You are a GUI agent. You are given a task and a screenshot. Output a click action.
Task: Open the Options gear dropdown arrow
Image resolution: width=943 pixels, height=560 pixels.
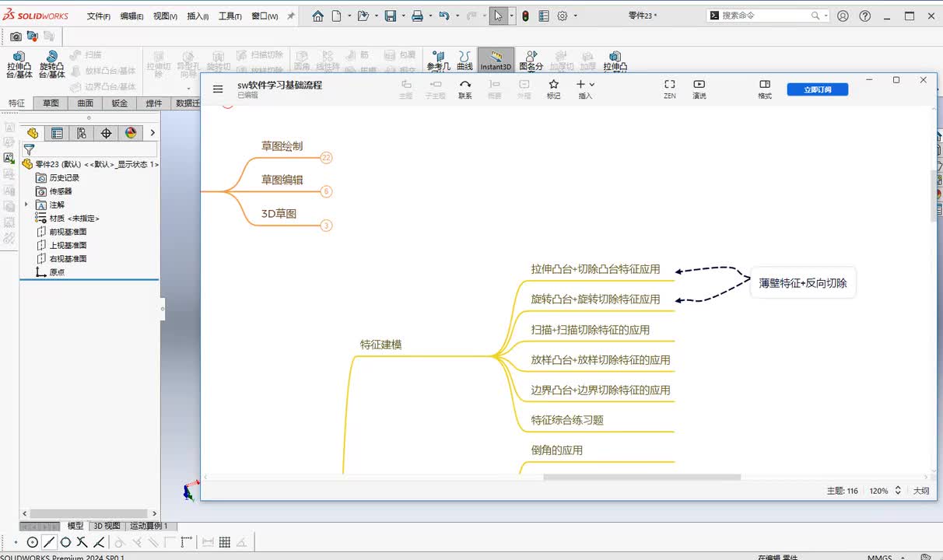[x=575, y=16]
